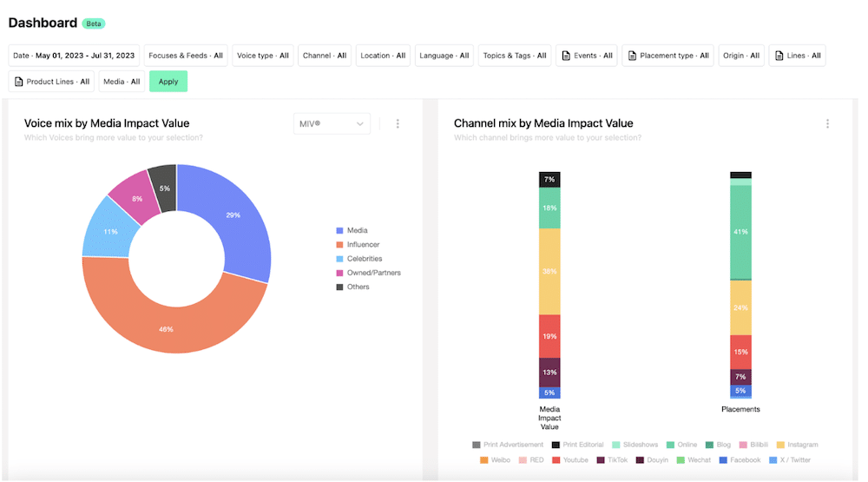Toggle Print Editorial channel legend
Image resolution: width=868 pixels, height=482 pixels.
[577, 445]
